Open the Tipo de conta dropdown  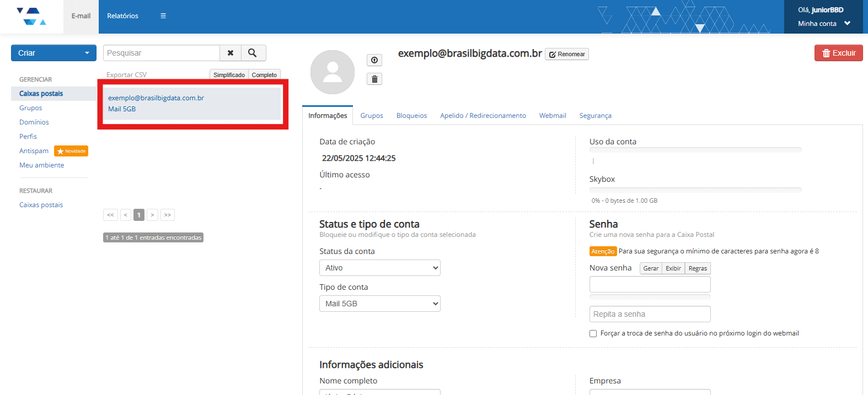pos(379,304)
